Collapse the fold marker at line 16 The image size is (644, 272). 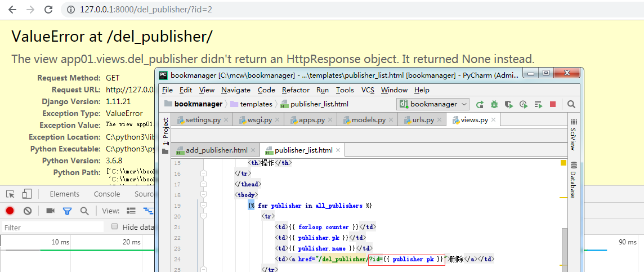coord(204,174)
